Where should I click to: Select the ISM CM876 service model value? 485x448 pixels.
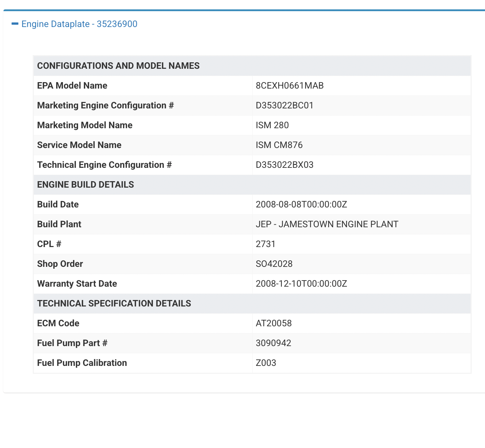279,145
